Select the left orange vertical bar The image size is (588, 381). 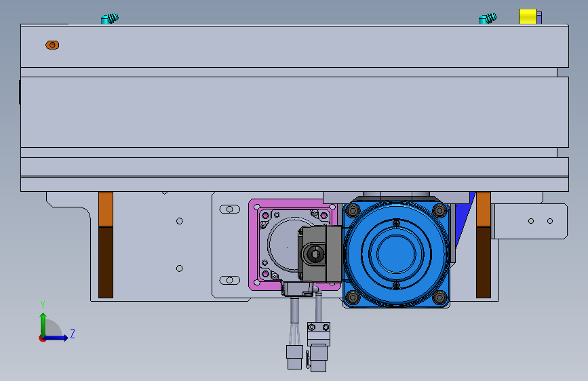click(x=106, y=245)
